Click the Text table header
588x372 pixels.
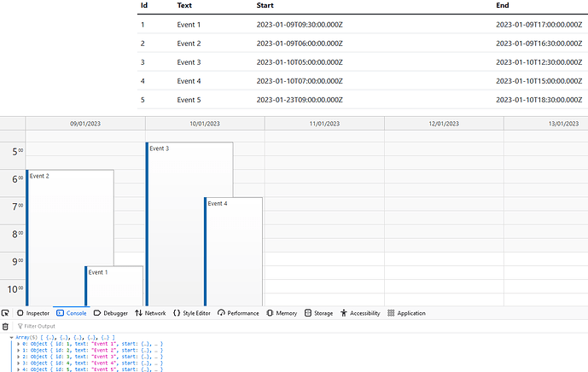(x=184, y=5)
